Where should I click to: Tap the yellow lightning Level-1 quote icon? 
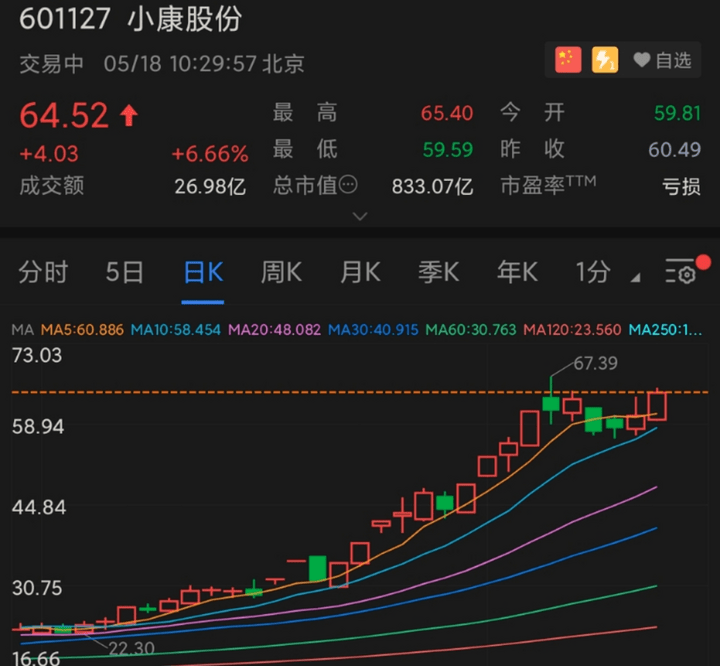tap(605, 60)
